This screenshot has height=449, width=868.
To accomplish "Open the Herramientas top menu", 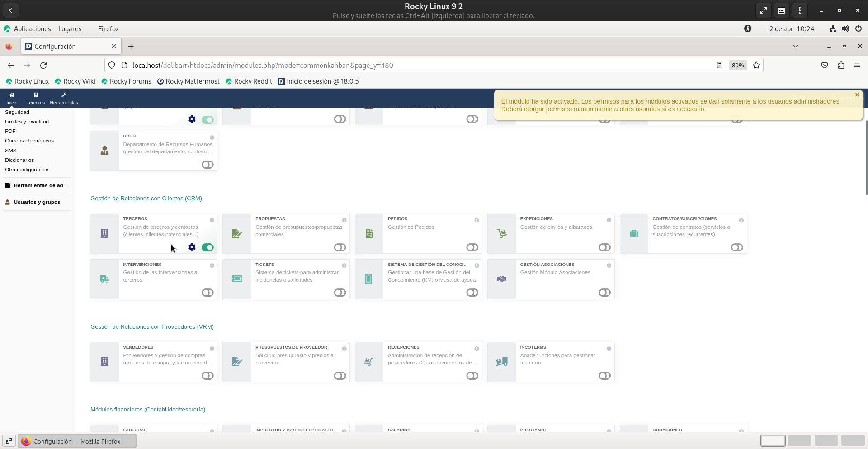I will click(64, 99).
